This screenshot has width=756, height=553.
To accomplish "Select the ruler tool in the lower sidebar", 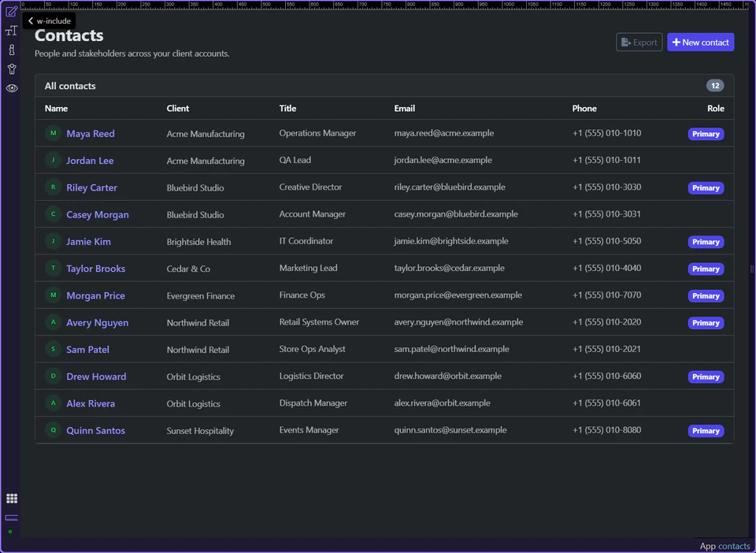I will click(11, 518).
